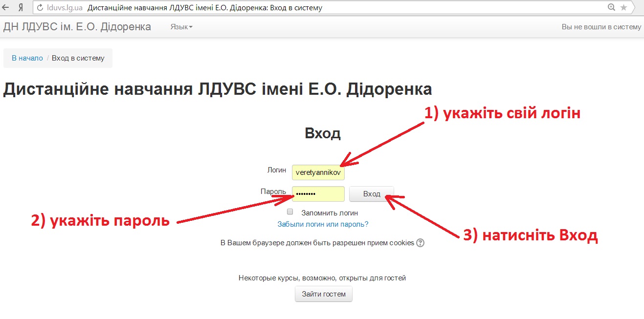This screenshot has height=319, width=644.
Task: Expand the Язык language dropdown
Action: pyautogui.click(x=181, y=27)
